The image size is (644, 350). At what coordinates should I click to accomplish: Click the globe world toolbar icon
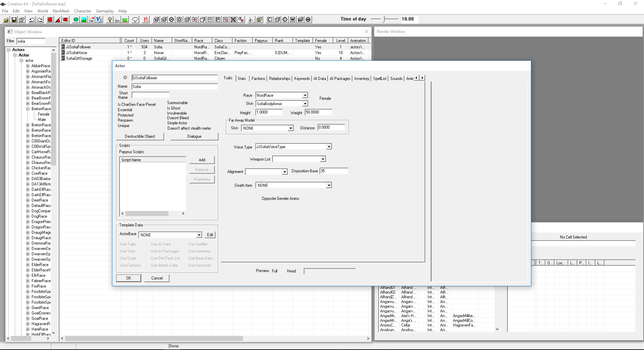76,19
